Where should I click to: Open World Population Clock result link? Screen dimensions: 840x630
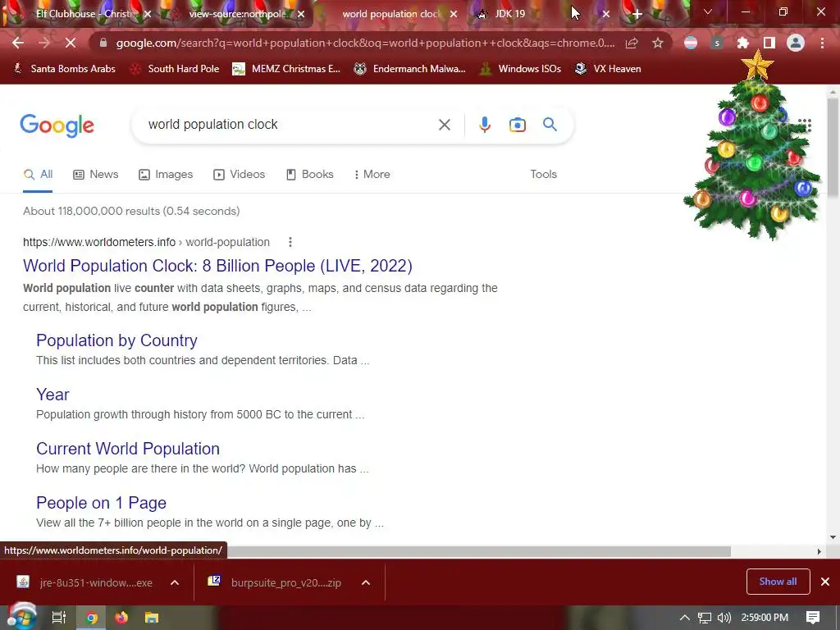pos(217,266)
